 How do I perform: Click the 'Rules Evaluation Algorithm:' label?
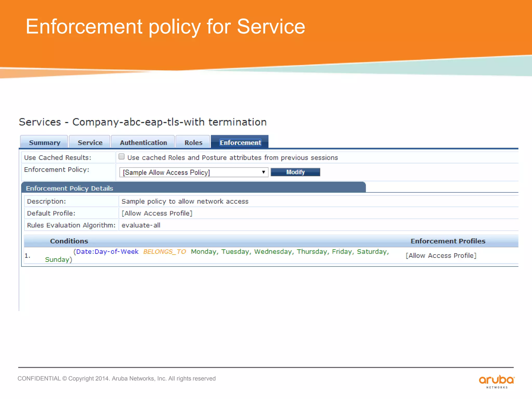71,225
